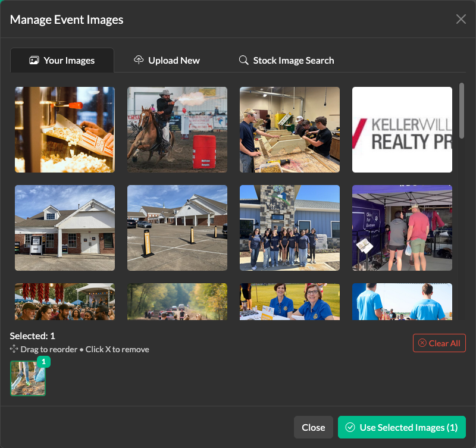Open the Stock Image Search tab
The height and width of the screenshot is (448, 476).
click(286, 61)
